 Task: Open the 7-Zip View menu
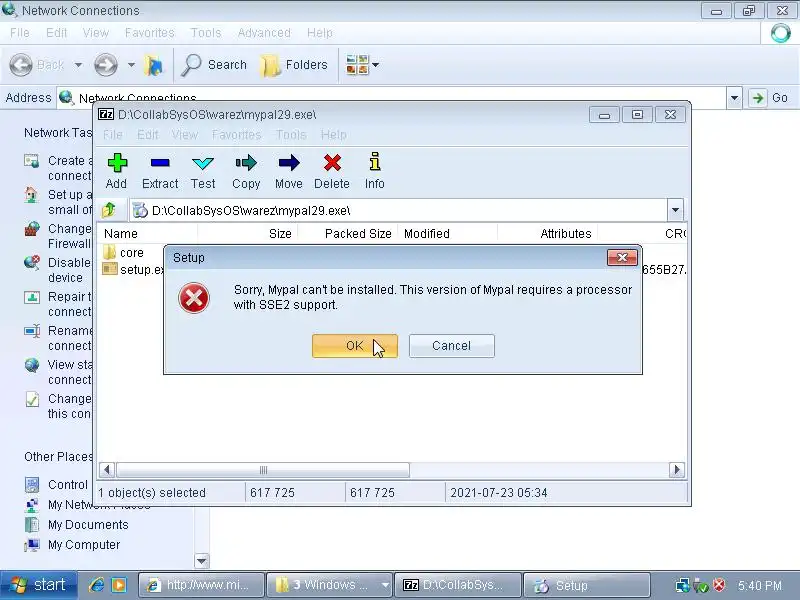[185, 135]
